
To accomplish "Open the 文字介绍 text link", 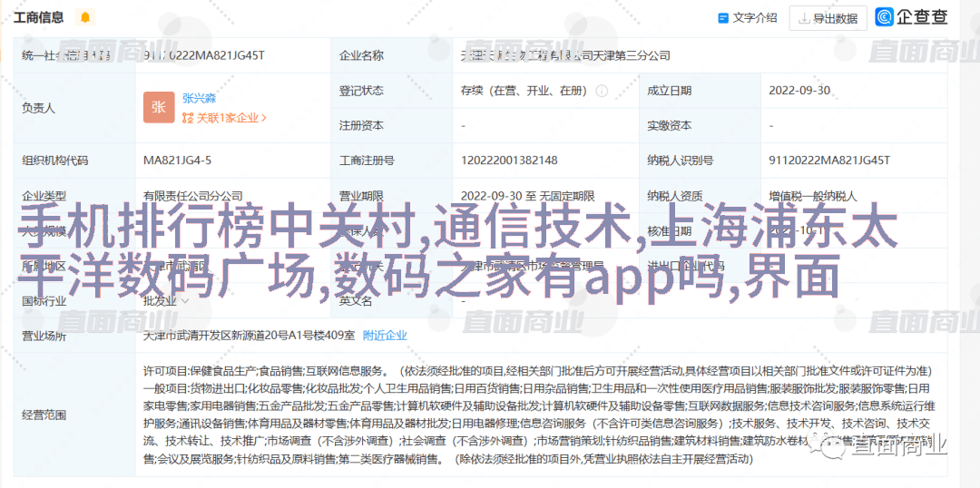I will click(x=755, y=18).
